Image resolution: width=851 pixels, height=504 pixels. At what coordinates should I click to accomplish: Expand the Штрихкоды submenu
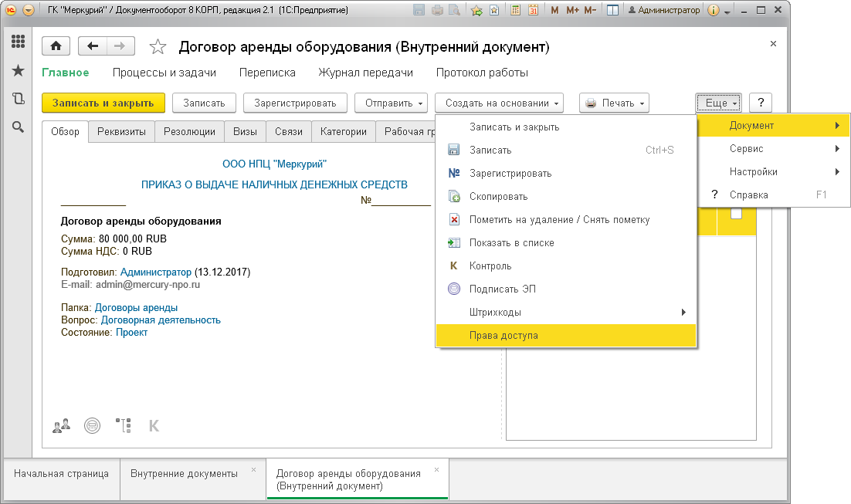pos(566,312)
